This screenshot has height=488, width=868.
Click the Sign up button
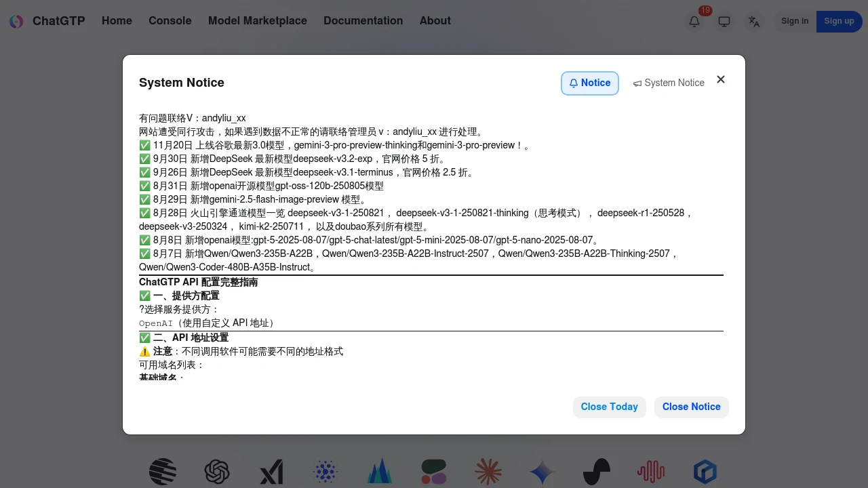pos(839,21)
